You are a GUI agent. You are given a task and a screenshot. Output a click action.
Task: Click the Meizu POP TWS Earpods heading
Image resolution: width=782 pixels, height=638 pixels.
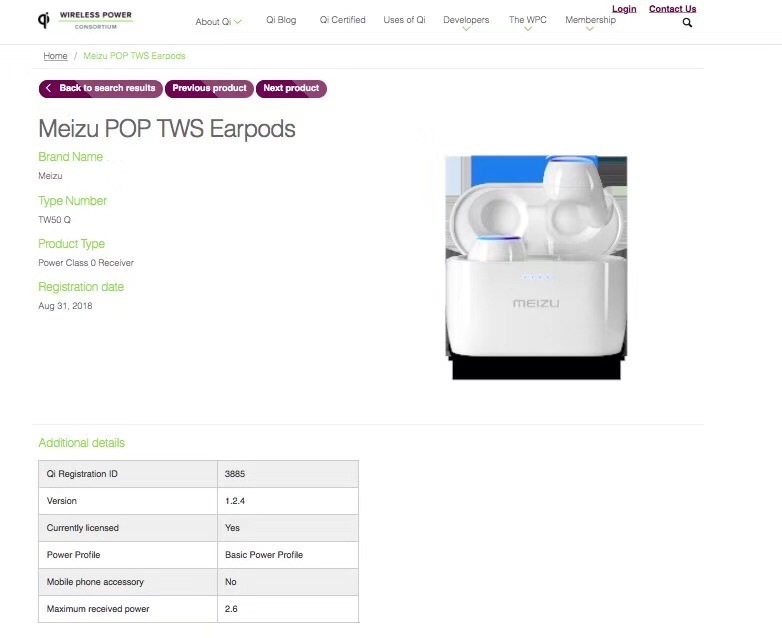click(x=167, y=129)
